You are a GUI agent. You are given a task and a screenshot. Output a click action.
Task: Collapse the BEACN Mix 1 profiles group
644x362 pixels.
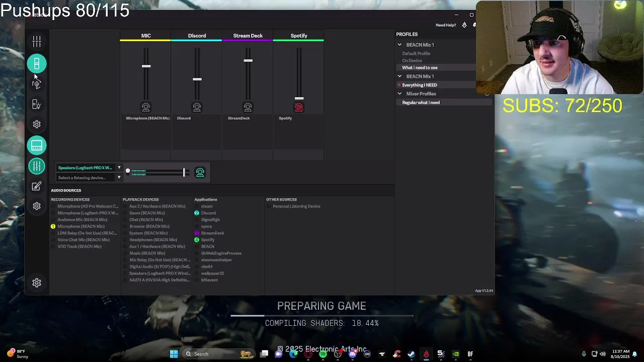click(x=399, y=76)
